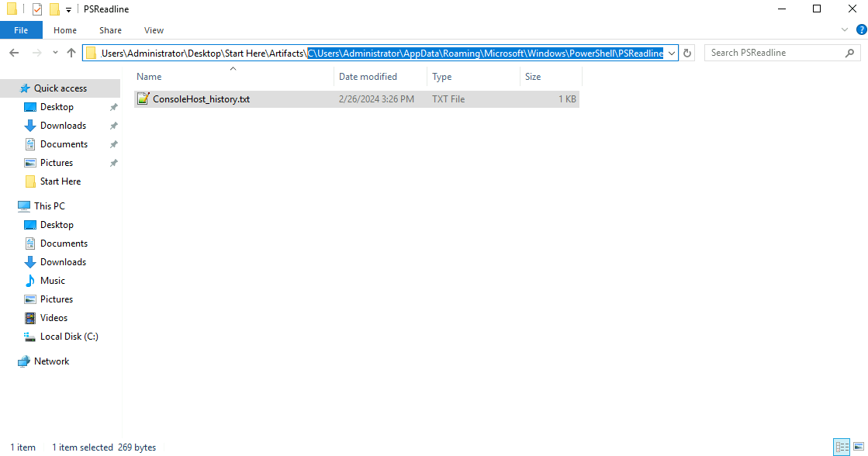Go up one folder level
868x456 pixels.
tap(71, 53)
